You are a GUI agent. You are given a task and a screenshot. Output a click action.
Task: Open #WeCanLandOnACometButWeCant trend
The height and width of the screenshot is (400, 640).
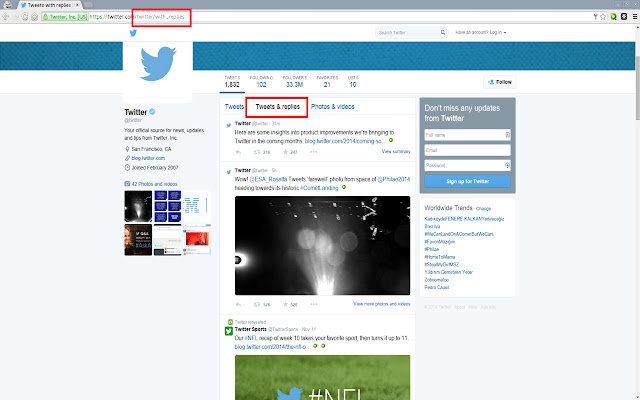(x=459, y=234)
